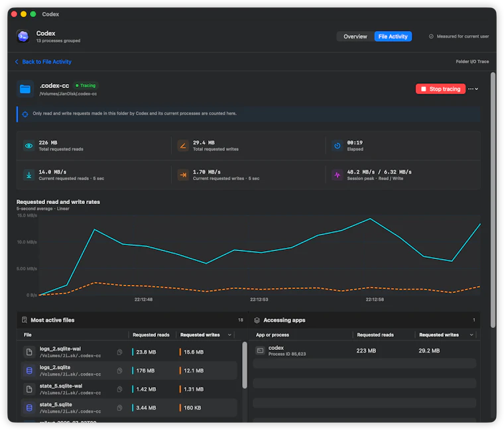Screen dimensions: 504x430
Task: Click the copy path icon for logs_2.sqlite
Action: (119, 370)
